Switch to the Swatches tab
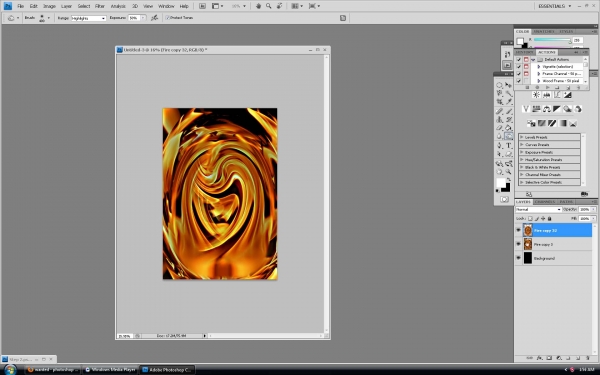 [544, 31]
